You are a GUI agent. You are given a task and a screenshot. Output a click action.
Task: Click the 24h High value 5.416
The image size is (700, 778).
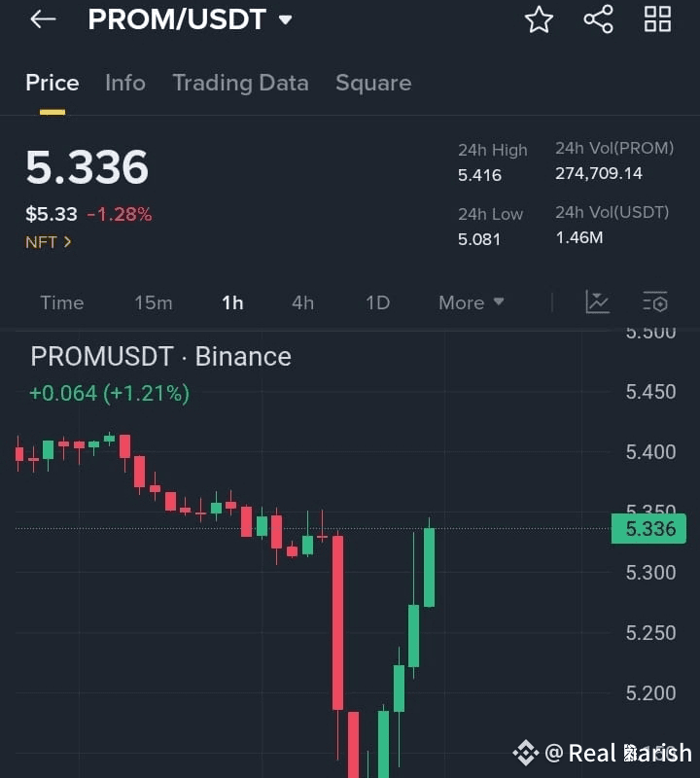pos(479,175)
